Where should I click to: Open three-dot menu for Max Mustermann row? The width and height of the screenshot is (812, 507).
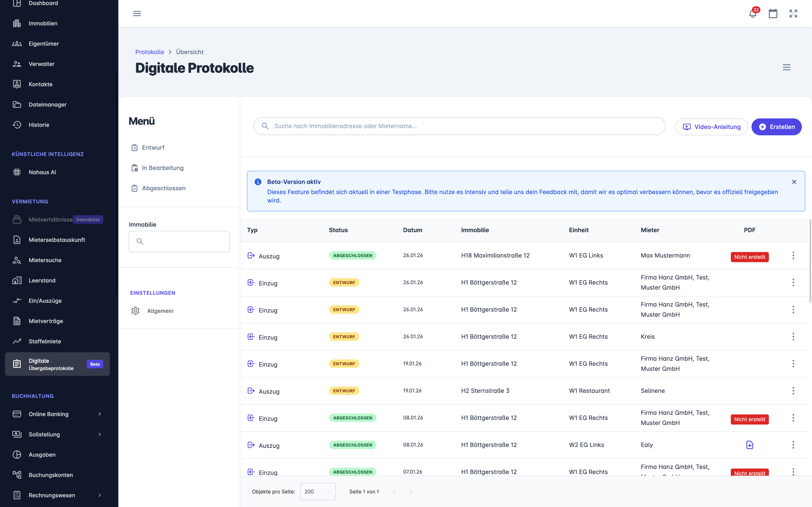[793, 256]
